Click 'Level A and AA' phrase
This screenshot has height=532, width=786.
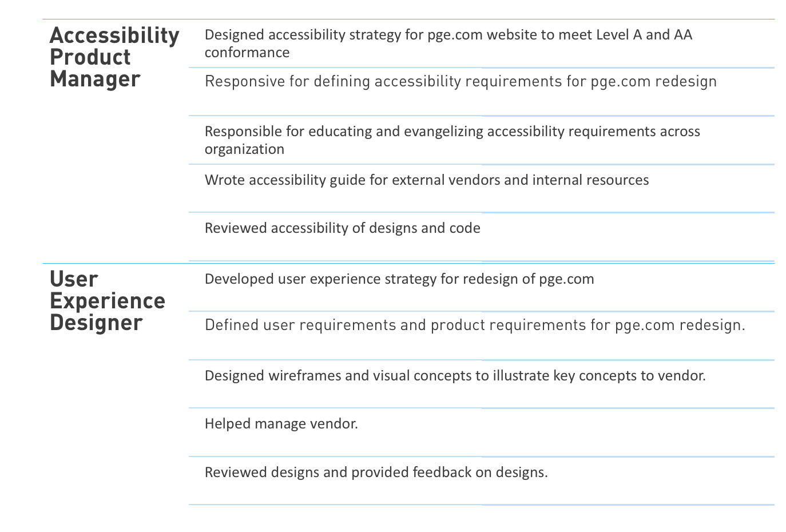tap(644, 35)
